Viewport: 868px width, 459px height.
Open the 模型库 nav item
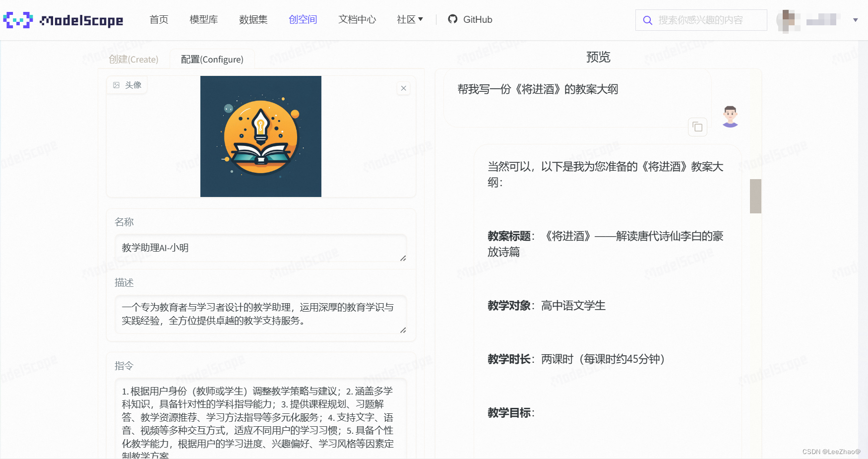pyautogui.click(x=203, y=19)
